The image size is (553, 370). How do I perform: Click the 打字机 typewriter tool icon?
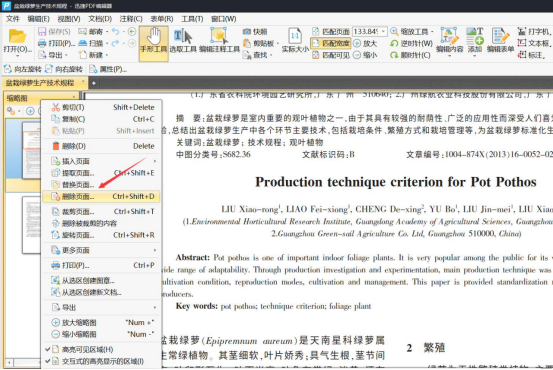click(522, 32)
